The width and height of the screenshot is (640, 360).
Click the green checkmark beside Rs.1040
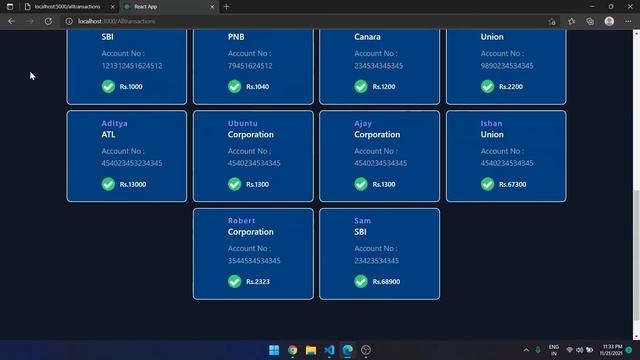click(235, 87)
